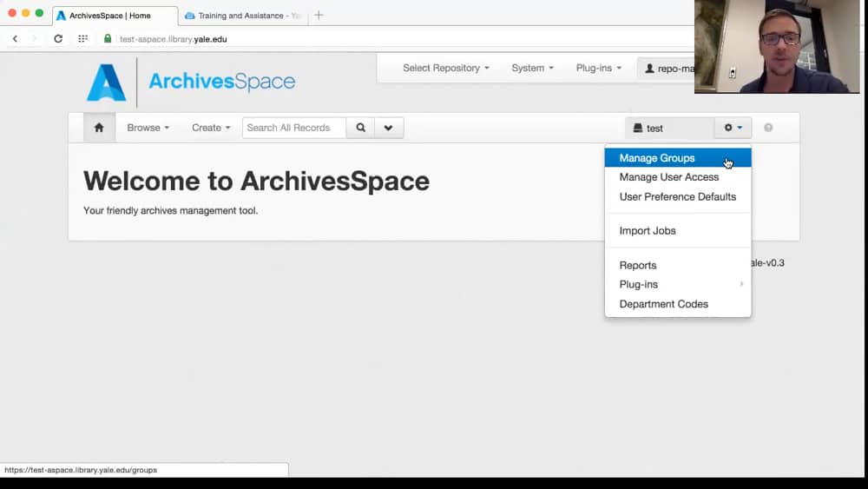This screenshot has width=868, height=489.
Task: Open the help question mark icon
Action: click(768, 128)
